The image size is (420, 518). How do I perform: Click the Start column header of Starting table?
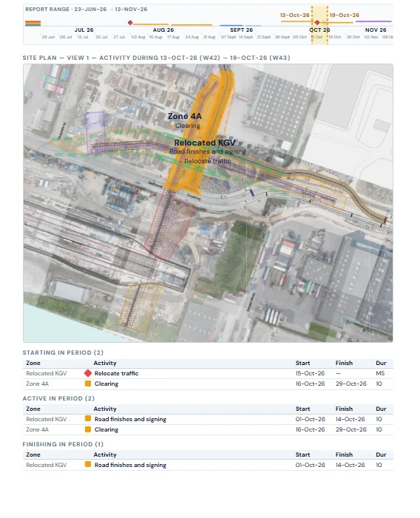coord(302,363)
